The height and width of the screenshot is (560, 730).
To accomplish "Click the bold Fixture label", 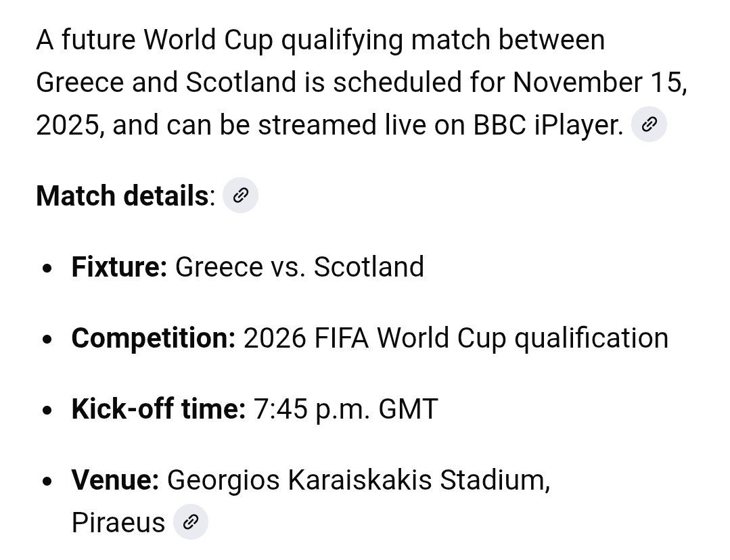I will click(x=119, y=266).
